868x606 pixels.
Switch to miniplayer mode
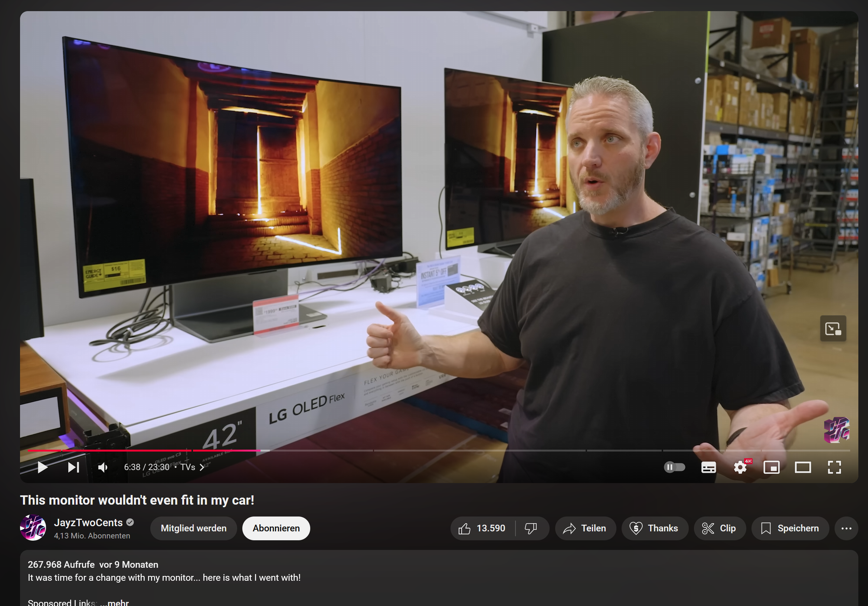(771, 467)
